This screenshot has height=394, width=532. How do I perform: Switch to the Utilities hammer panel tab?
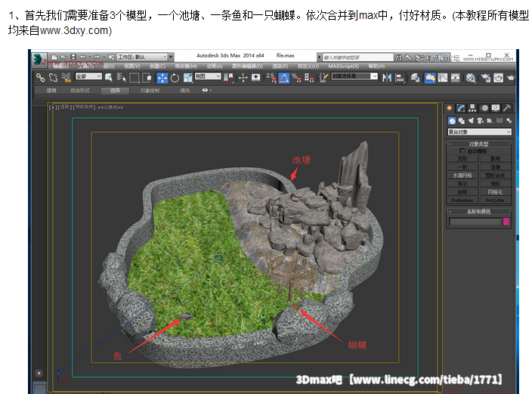(506, 108)
